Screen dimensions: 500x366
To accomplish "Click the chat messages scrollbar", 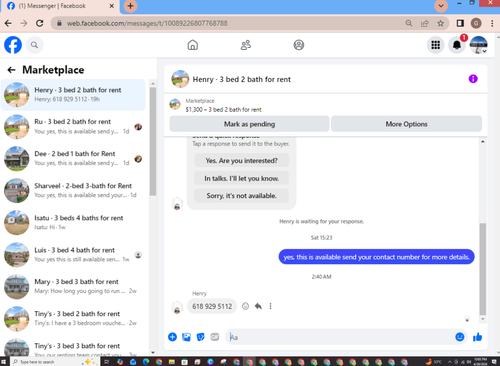I will pos(482,269).
